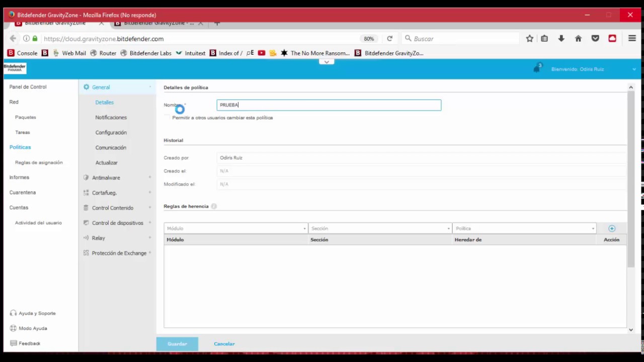Click the General gear icon
Viewport: 644px width, 362px height.
(86, 87)
